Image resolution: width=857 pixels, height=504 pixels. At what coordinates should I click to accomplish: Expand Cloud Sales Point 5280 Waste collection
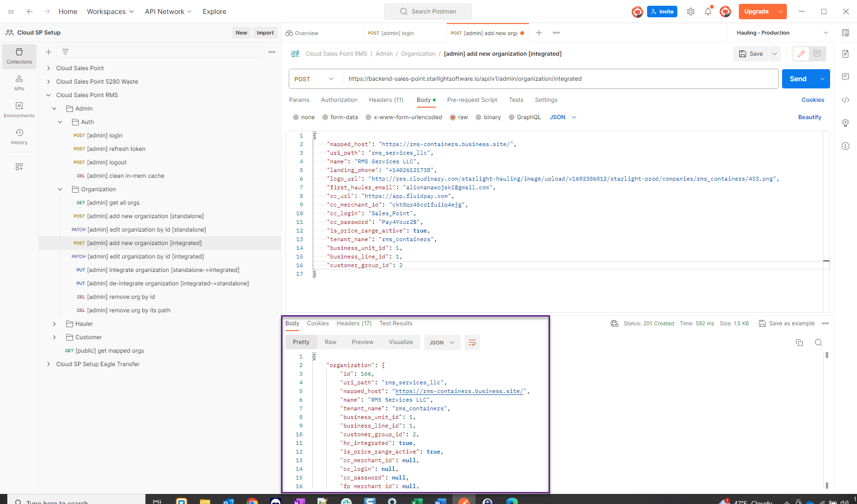click(49, 82)
